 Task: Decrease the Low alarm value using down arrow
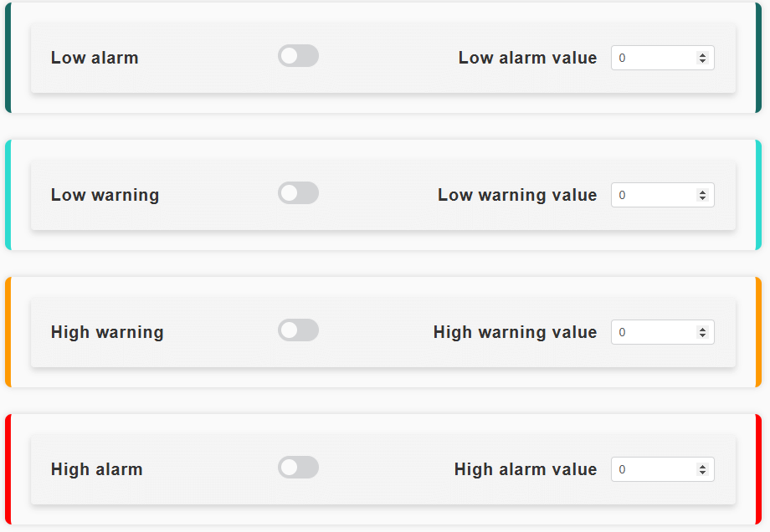702,61
